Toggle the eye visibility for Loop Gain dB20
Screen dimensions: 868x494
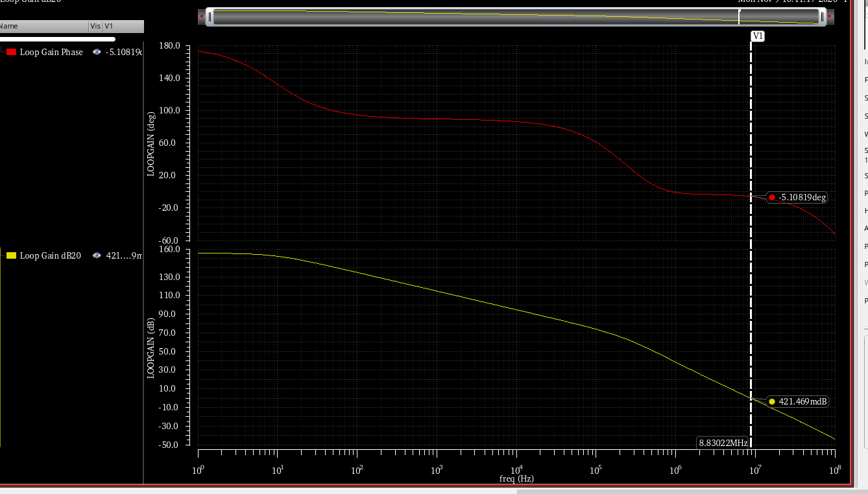[x=96, y=255]
